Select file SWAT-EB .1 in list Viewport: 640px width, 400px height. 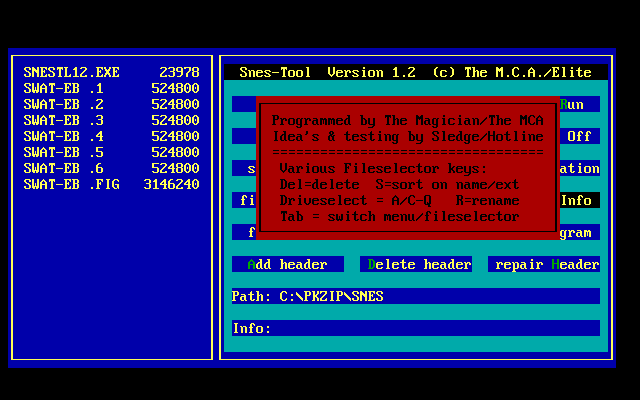(111, 88)
